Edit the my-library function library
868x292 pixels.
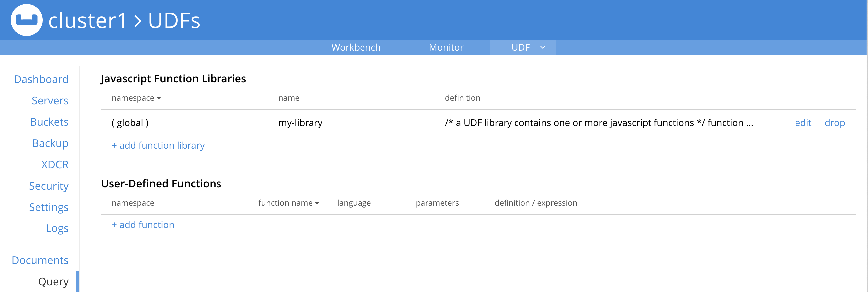(803, 123)
